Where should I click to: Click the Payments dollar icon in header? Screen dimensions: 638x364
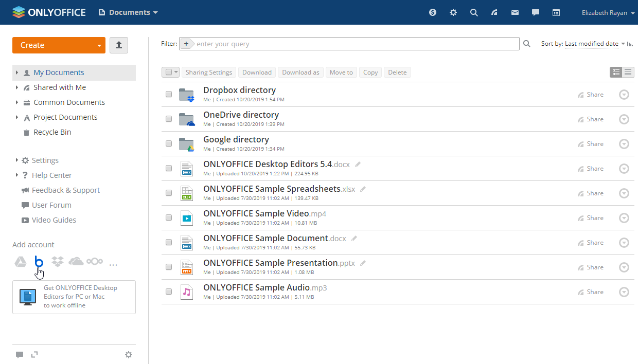(433, 12)
